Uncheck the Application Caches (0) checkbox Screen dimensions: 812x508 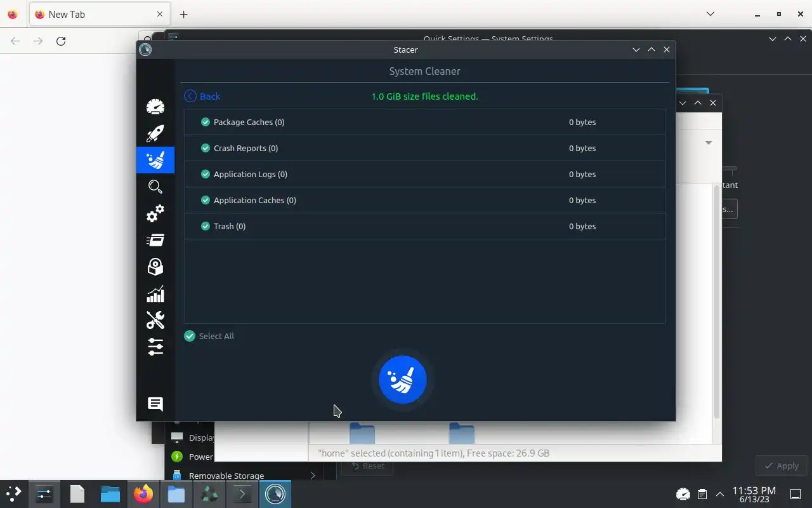click(x=206, y=200)
